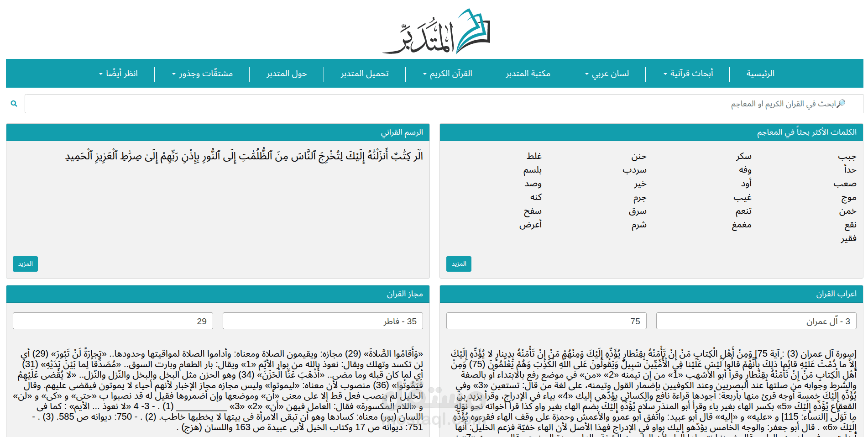Click the word وصد in the searched list
Image resolution: width=868 pixels, height=437 pixels.
[x=533, y=184]
